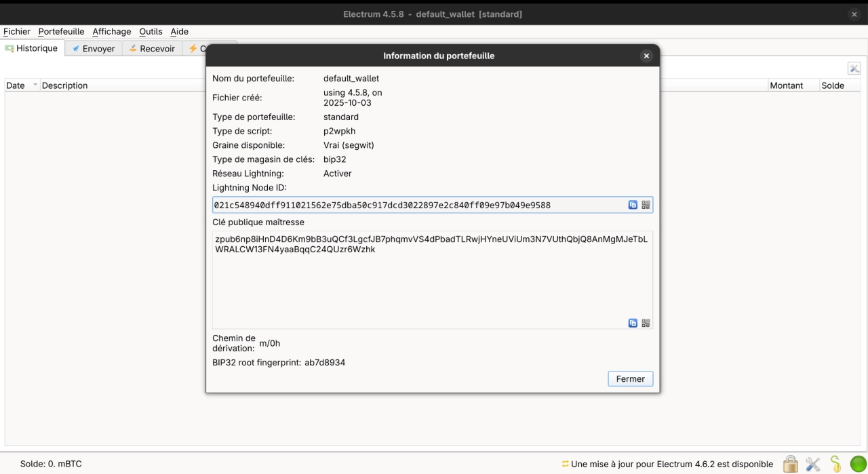Copy the Lightning Node ID to clipboard
868x474 pixels.
click(x=633, y=205)
